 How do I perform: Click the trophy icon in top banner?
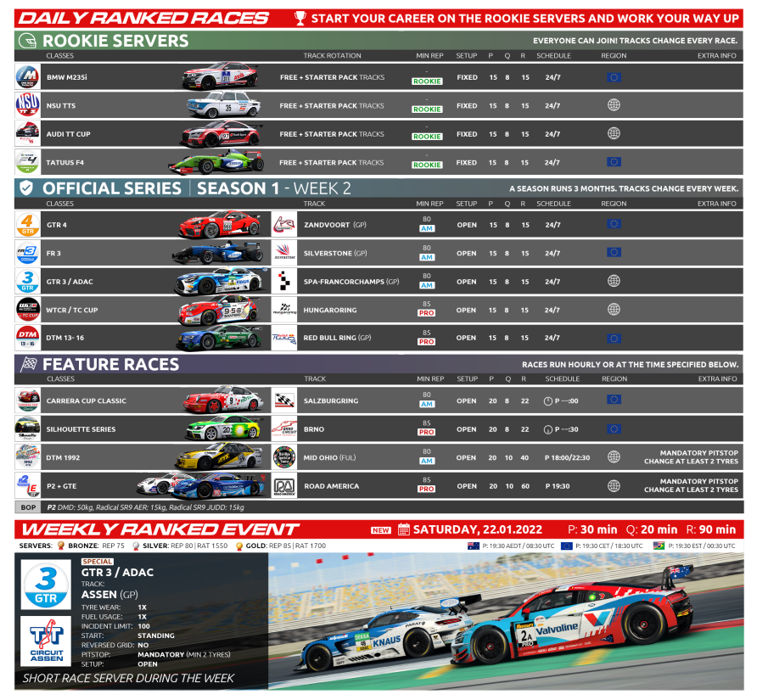coord(300,18)
